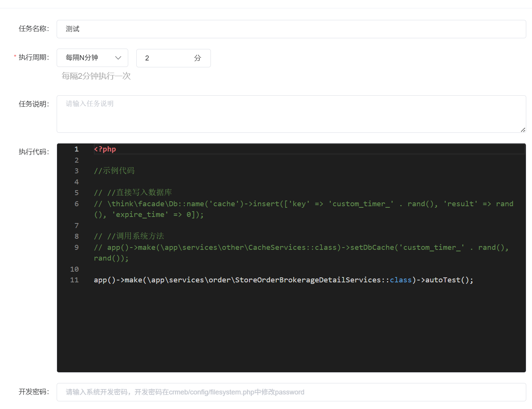Click line number 6 in the editor gutter
Image resolution: width=532 pixels, height=409 pixels.
(77, 204)
